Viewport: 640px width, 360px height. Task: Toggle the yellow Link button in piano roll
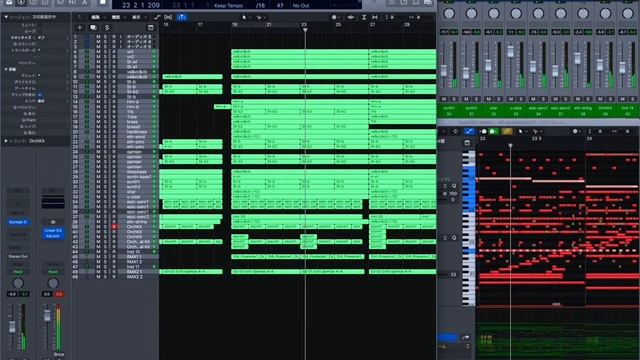(x=507, y=131)
